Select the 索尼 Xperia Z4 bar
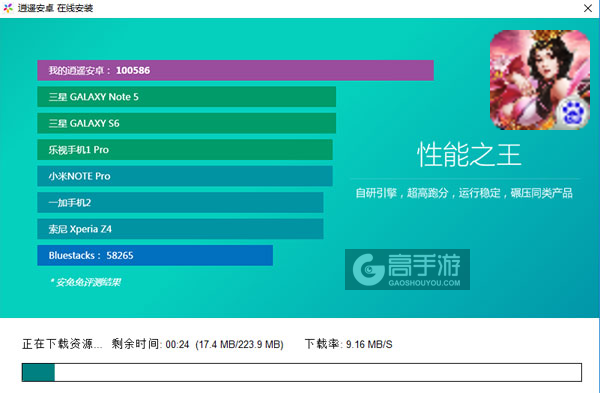600x393 pixels. click(180, 229)
